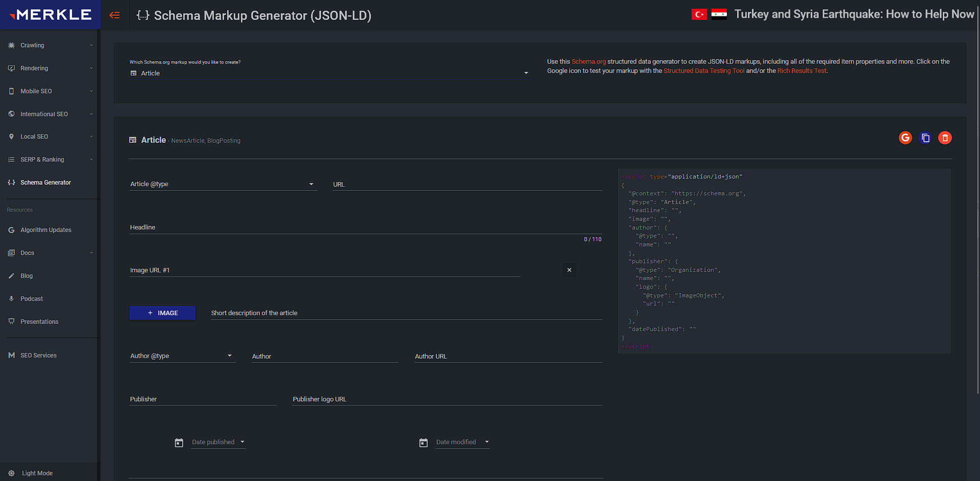Expand the Rendering menu chevron
The width and height of the screenshot is (980, 481).
(x=91, y=68)
